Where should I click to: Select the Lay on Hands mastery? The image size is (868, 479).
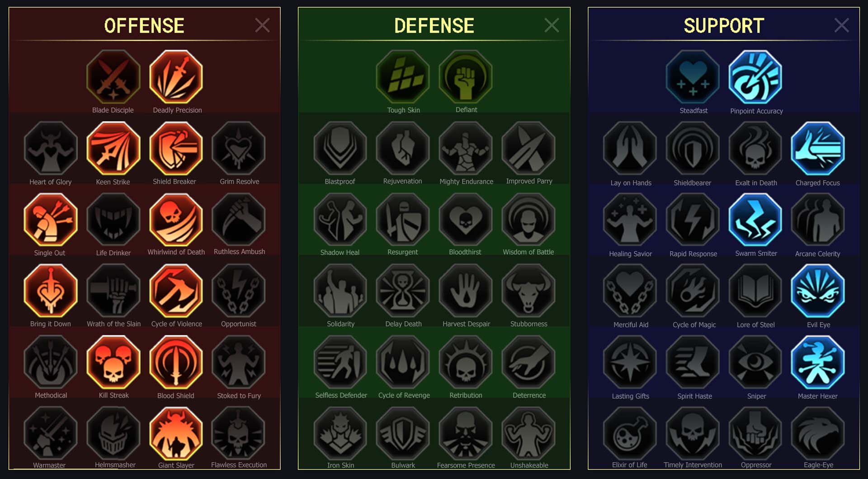coord(630,148)
